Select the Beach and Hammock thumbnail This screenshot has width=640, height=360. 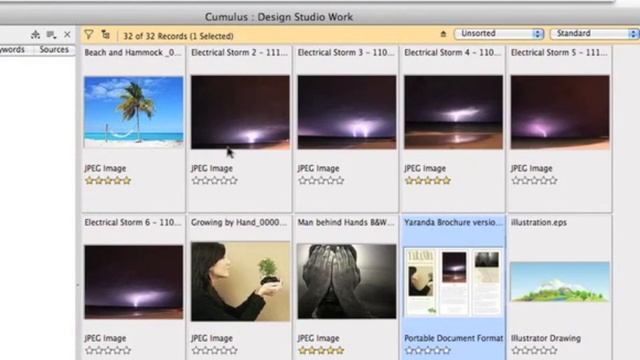click(x=133, y=112)
